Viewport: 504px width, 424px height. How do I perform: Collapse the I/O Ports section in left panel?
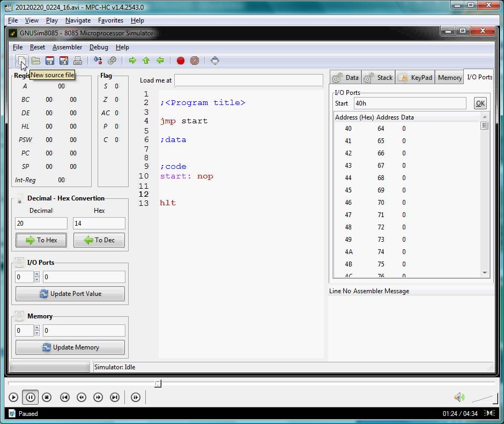click(19, 262)
